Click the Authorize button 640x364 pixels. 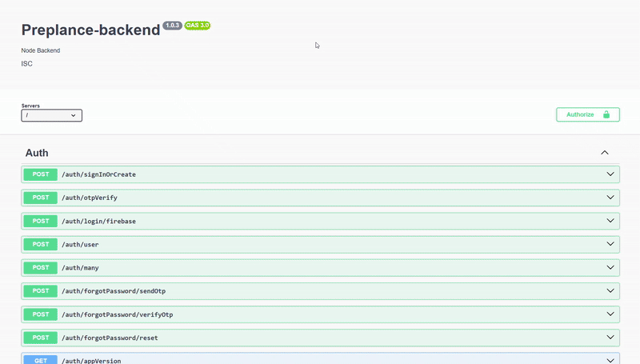[x=588, y=114]
